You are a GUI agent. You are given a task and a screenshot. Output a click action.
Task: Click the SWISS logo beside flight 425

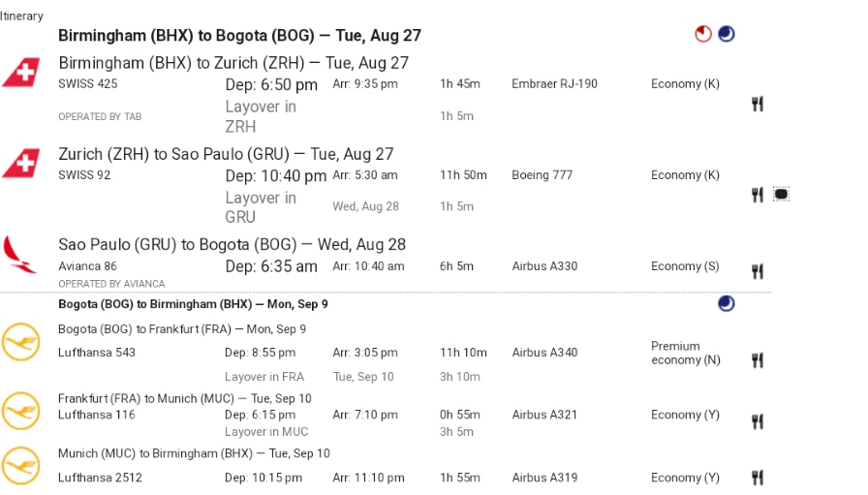21,73
